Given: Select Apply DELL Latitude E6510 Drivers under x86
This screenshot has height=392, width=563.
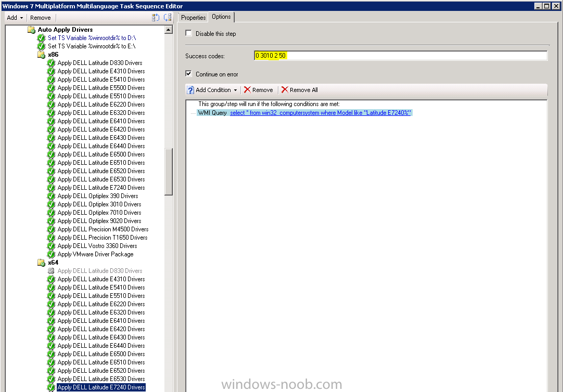Looking at the screenshot, I should click(101, 163).
